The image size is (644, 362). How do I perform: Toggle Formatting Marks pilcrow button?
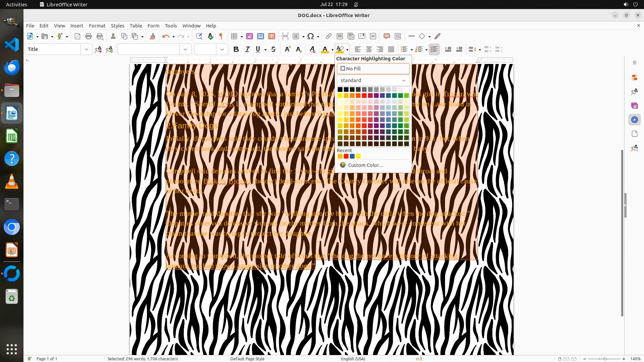pos(221,36)
